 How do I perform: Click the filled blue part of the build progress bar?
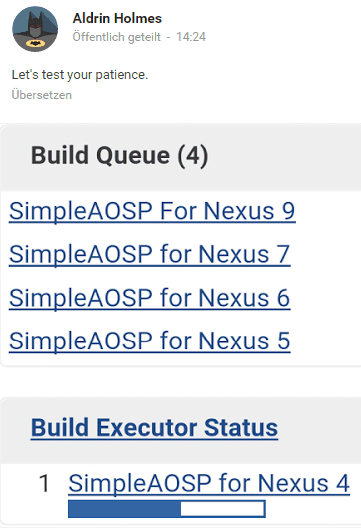point(124,509)
